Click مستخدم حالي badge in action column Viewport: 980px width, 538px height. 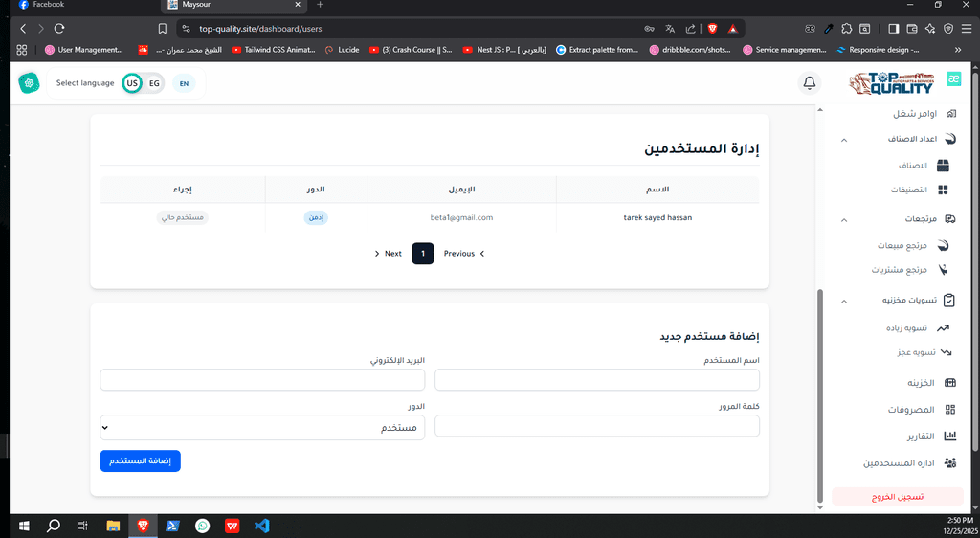[x=182, y=218]
